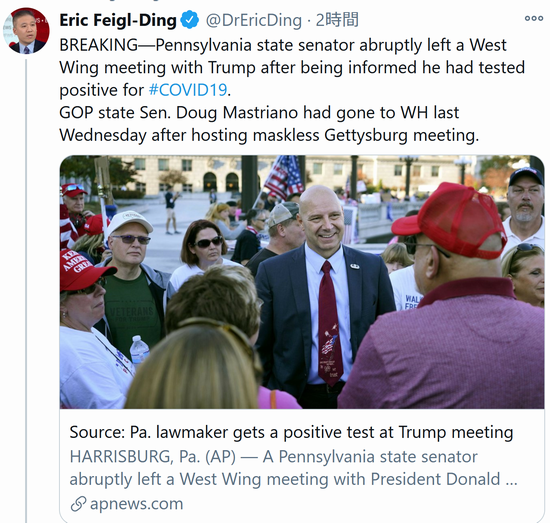This screenshot has height=523, width=550.
Task: Open the #COVID19 hashtag link
Action: [188, 90]
